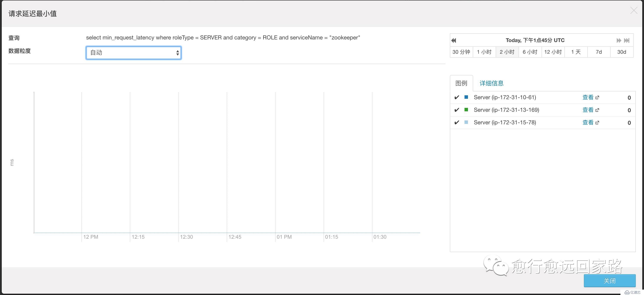Click value 0 of ip-172-31-15-78
The image size is (644, 295).
tap(629, 123)
